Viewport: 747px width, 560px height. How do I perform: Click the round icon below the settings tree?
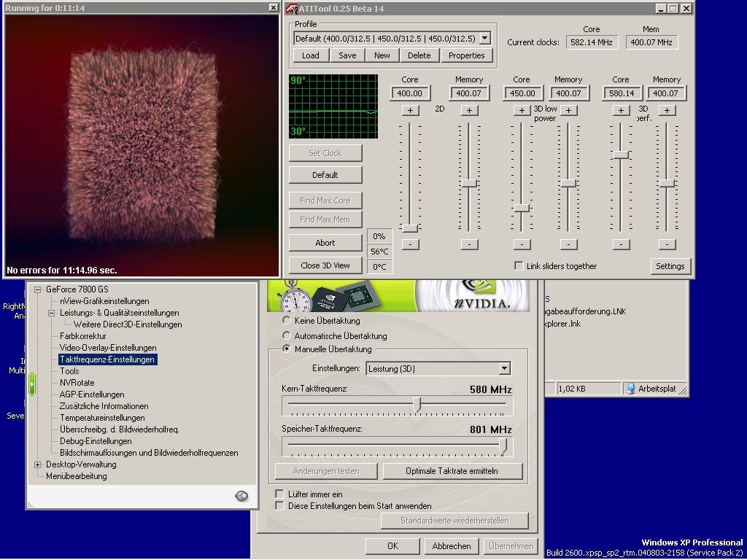[241, 496]
